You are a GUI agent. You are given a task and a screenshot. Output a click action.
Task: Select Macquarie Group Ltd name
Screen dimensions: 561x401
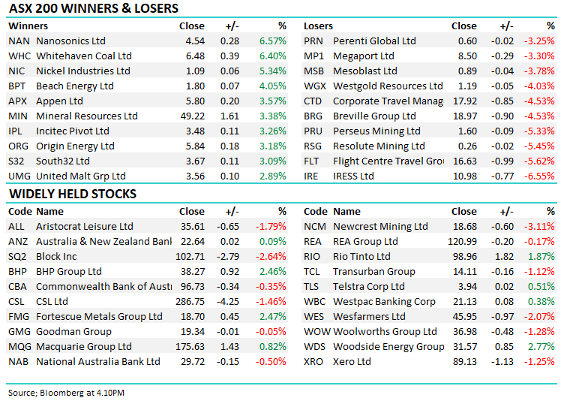[84, 347]
